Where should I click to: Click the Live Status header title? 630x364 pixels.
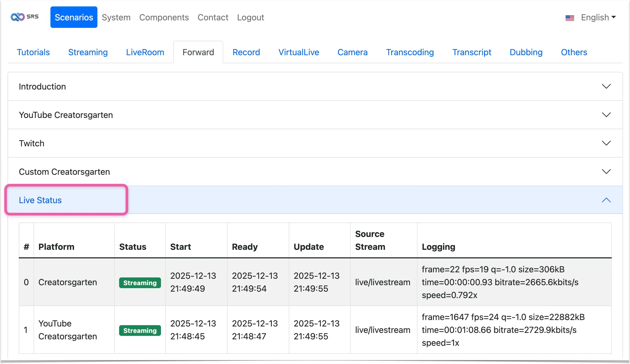[40, 200]
